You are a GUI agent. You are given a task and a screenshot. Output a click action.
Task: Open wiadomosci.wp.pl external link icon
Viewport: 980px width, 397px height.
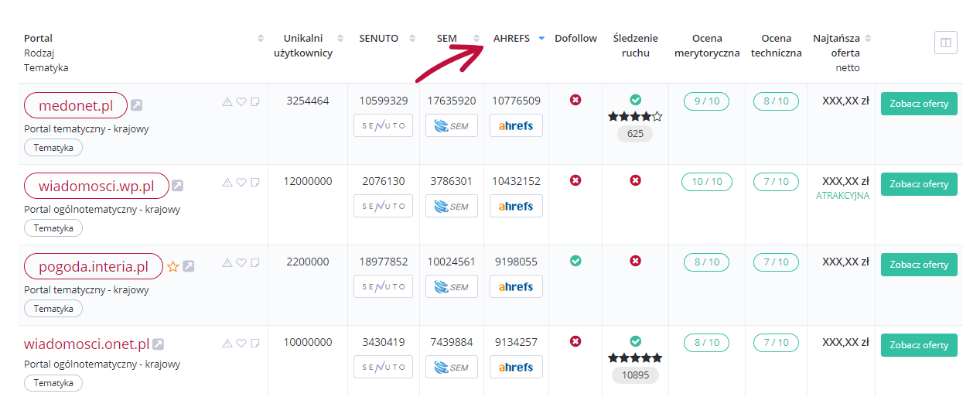click(x=177, y=186)
